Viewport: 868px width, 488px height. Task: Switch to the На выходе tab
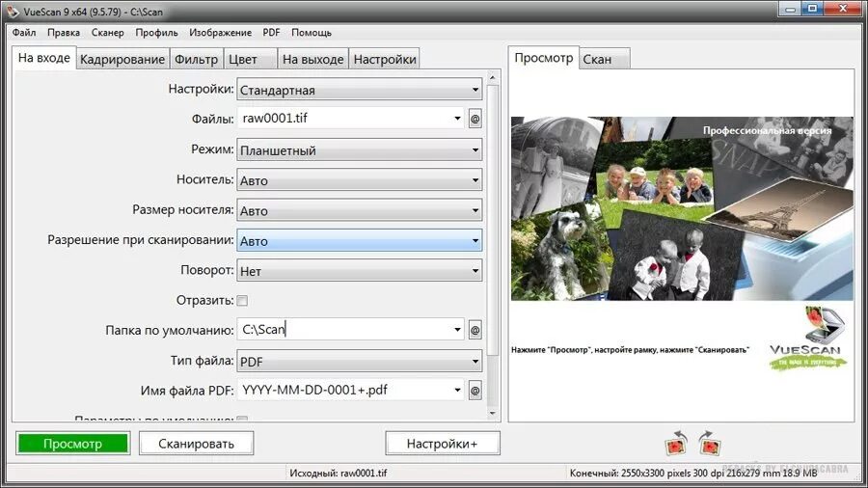click(x=312, y=59)
